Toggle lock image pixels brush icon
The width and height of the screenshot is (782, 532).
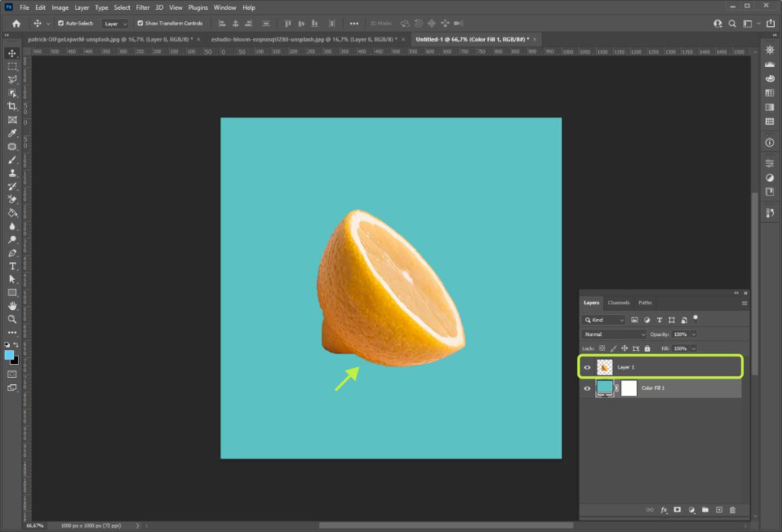613,349
